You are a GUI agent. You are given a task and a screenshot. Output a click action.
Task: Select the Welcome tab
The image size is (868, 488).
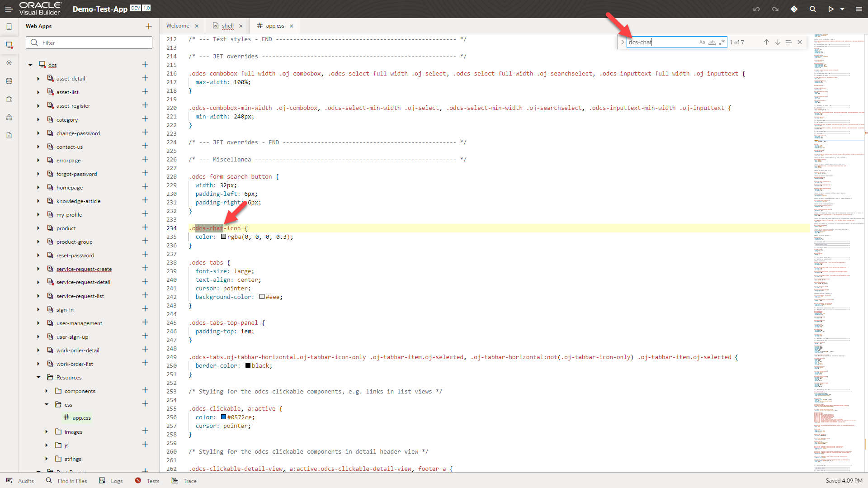pyautogui.click(x=178, y=26)
